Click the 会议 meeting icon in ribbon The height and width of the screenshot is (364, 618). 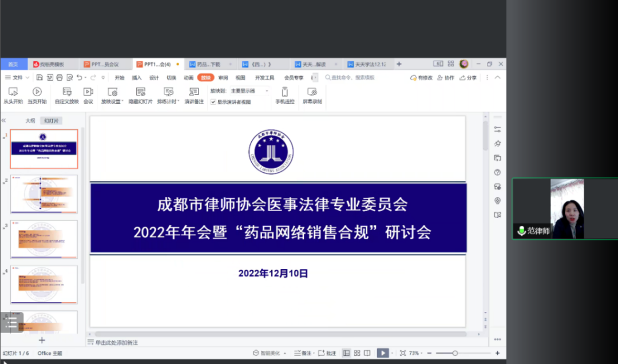coord(88,96)
